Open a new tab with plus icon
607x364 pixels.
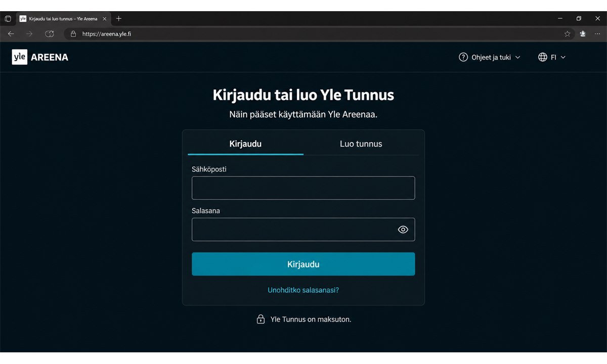[x=119, y=19]
